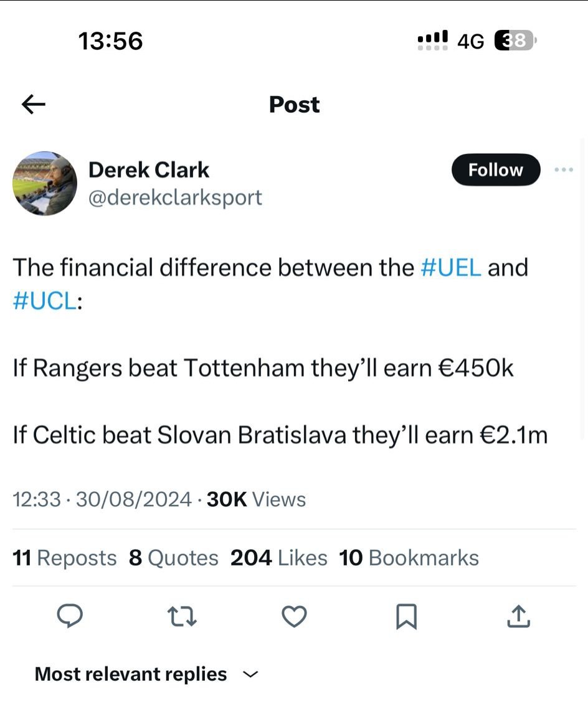Tap the back arrow icon
The height and width of the screenshot is (705, 588).
tap(34, 105)
